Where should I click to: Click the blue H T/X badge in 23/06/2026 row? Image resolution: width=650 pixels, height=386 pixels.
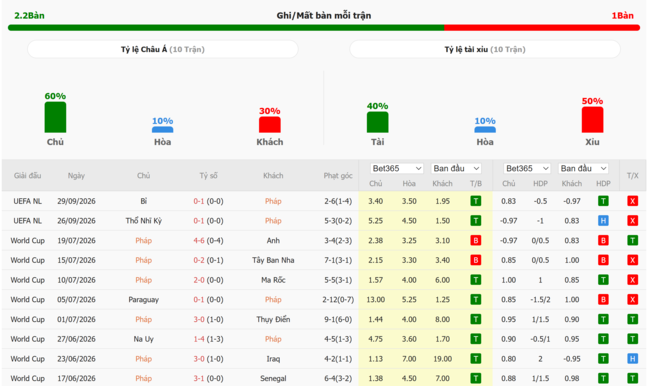coord(632,359)
